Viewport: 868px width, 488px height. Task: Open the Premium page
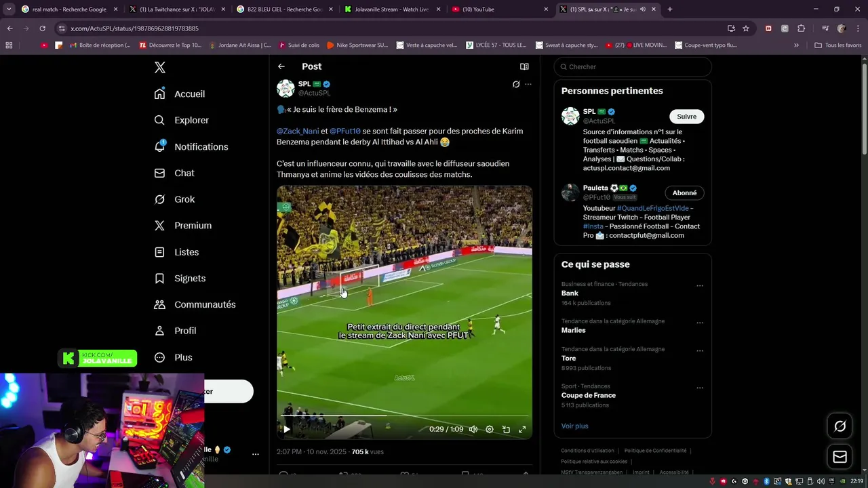pos(183,226)
